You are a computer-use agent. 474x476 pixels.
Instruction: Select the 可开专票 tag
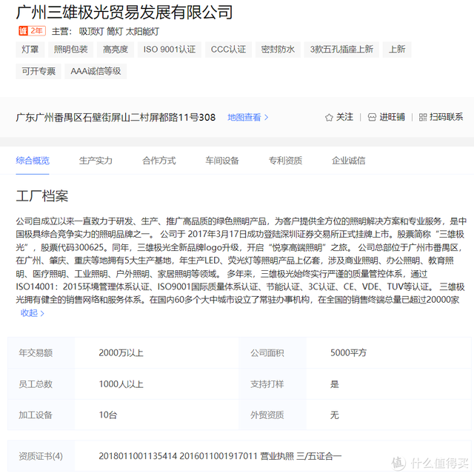pyautogui.click(x=39, y=71)
